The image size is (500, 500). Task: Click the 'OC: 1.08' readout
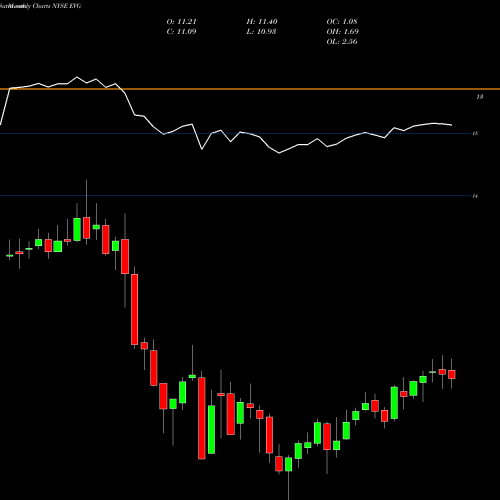342,22
